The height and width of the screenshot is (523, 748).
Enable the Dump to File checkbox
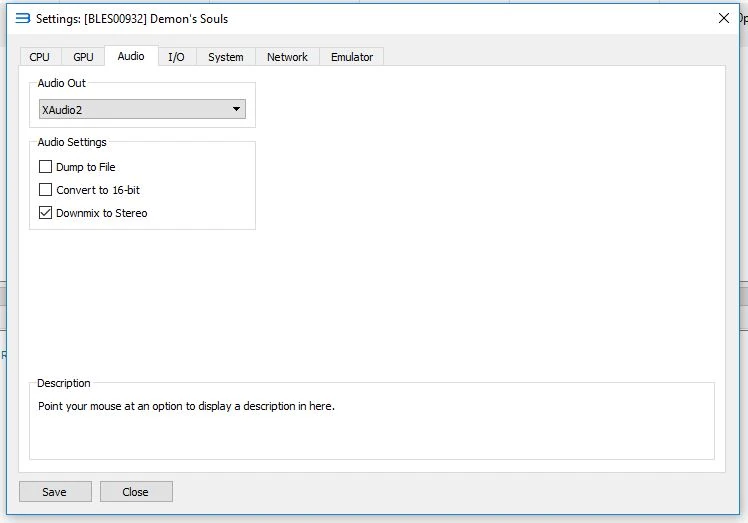pos(45,167)
